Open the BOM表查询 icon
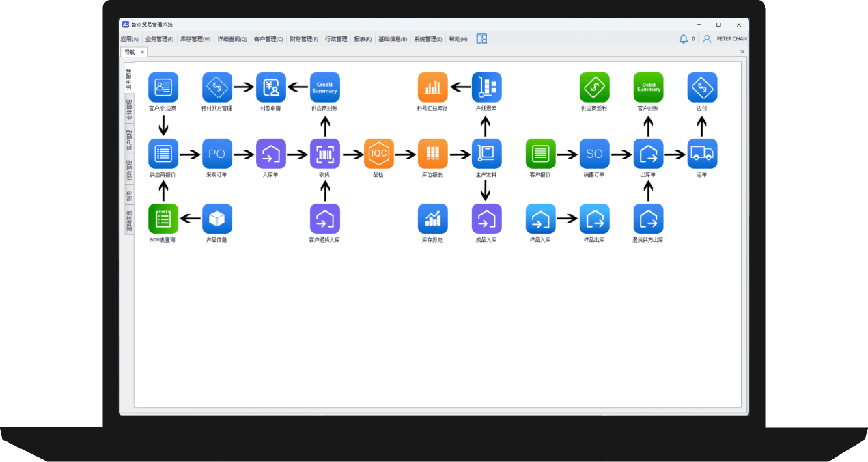Image resolution: width=868 pixels, height=462 pixels. click(163, 219)
